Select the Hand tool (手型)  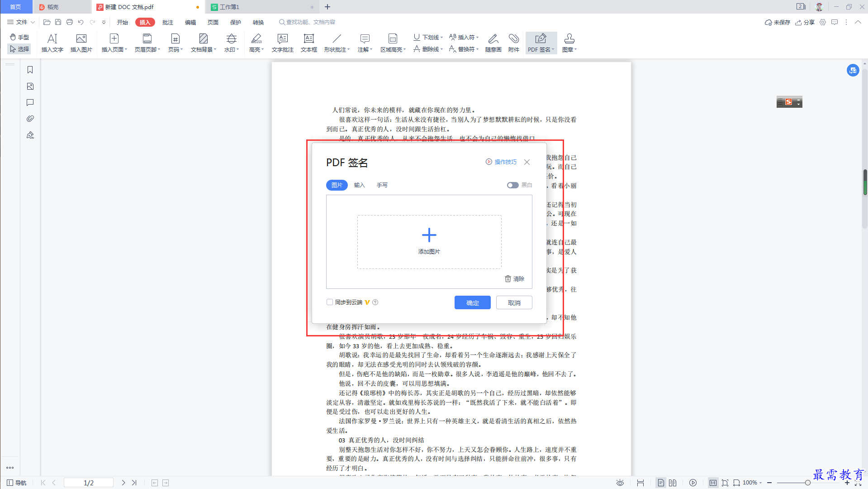pos(19,37)
